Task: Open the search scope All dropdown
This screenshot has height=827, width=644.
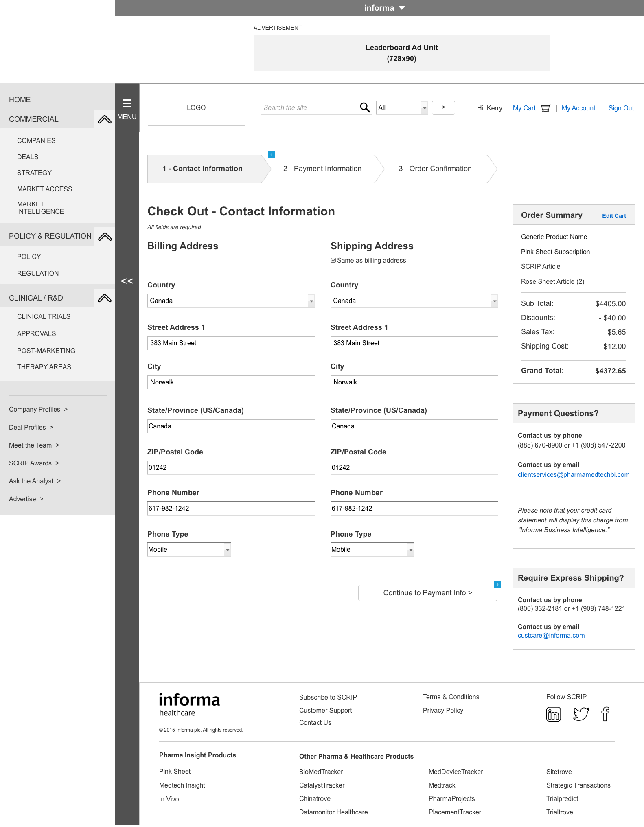Action: pyautogui.click(x=402, y=108)
